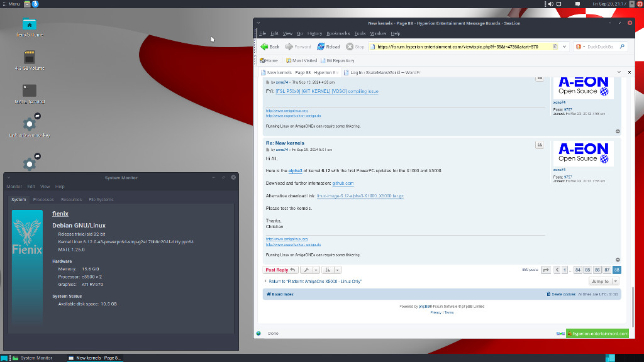This screenshot has height=362, width=644.
Task: Click the Board index link
Action: point(280,294)
